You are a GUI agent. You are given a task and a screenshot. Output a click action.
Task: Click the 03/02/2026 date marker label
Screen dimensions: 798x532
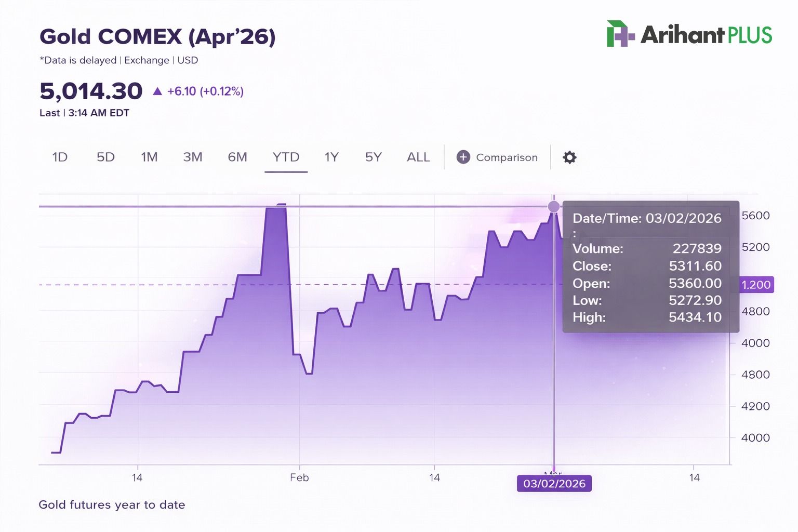(554, 484)
